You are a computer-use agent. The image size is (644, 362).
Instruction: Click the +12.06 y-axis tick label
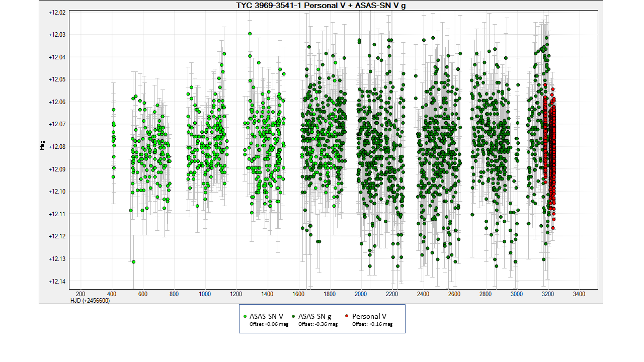pyautogui.click(x=57, y=102)
